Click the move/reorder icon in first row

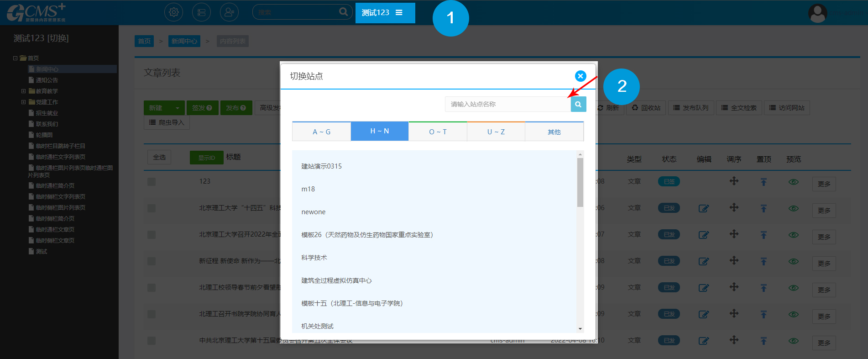[734, 181]
